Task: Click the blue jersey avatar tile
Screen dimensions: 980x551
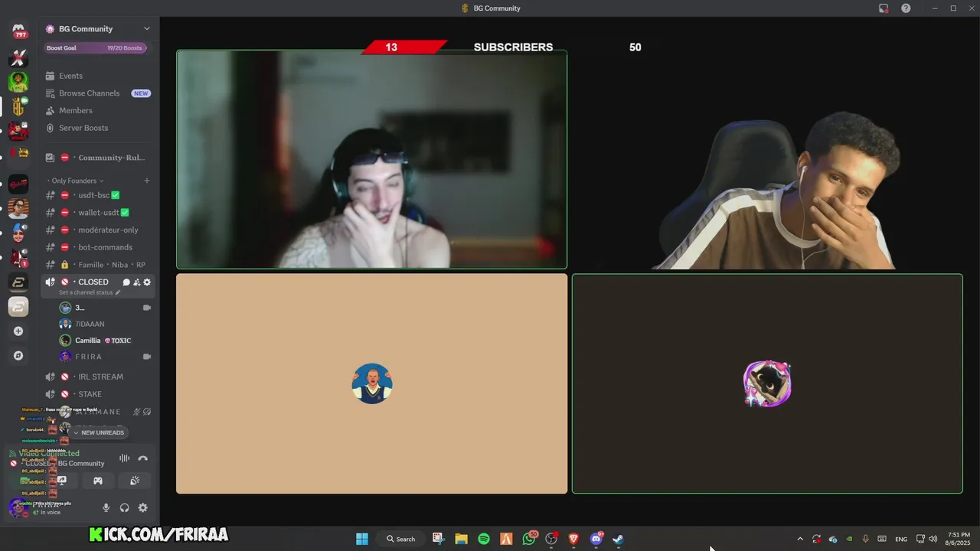Action: click(372, 383)
